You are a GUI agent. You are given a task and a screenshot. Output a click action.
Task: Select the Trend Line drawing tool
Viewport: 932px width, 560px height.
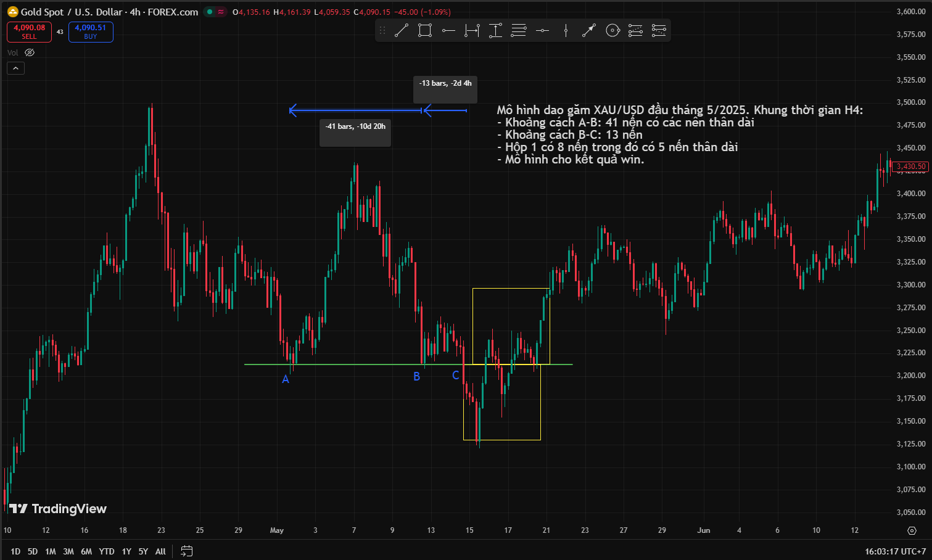[x=402, y=30]
